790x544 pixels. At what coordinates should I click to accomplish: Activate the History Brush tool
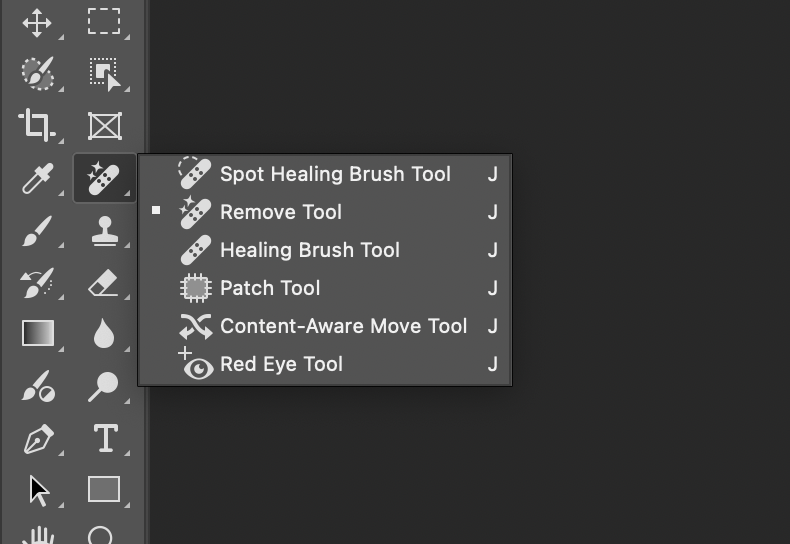coord(37,284)
